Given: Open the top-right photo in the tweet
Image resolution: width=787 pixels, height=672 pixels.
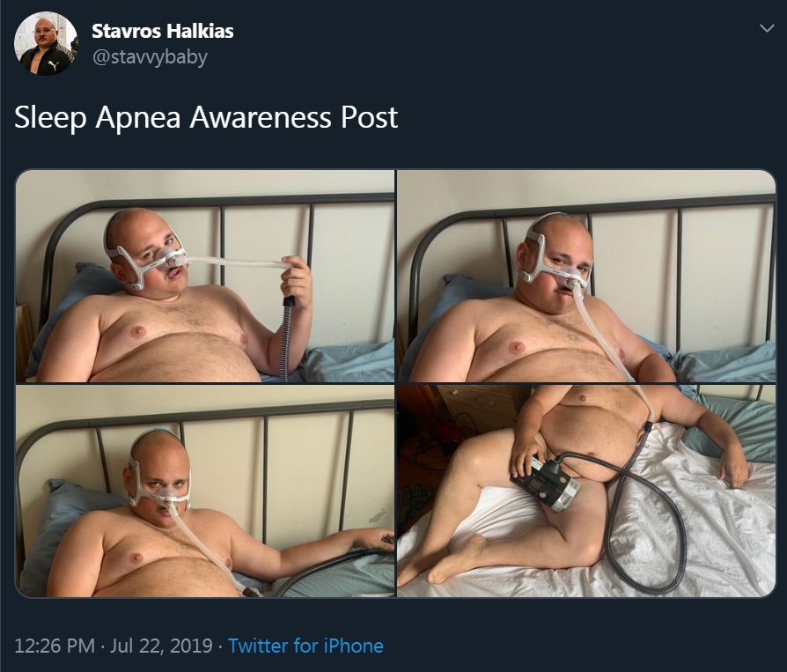Looking at the screenshot, I should (x=587, y=276).
